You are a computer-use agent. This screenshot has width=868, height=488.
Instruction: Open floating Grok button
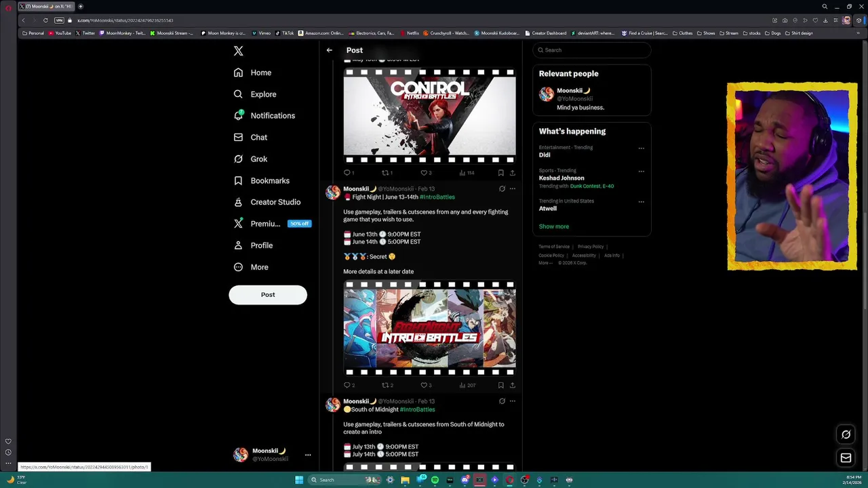tap(846, 434)
